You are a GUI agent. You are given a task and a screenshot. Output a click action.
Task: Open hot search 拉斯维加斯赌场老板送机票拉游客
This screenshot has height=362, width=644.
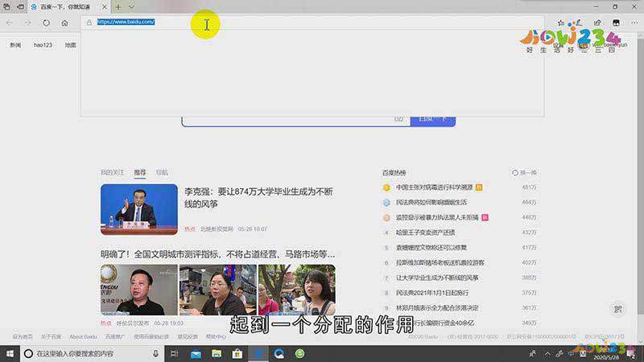tap(440, 263)
